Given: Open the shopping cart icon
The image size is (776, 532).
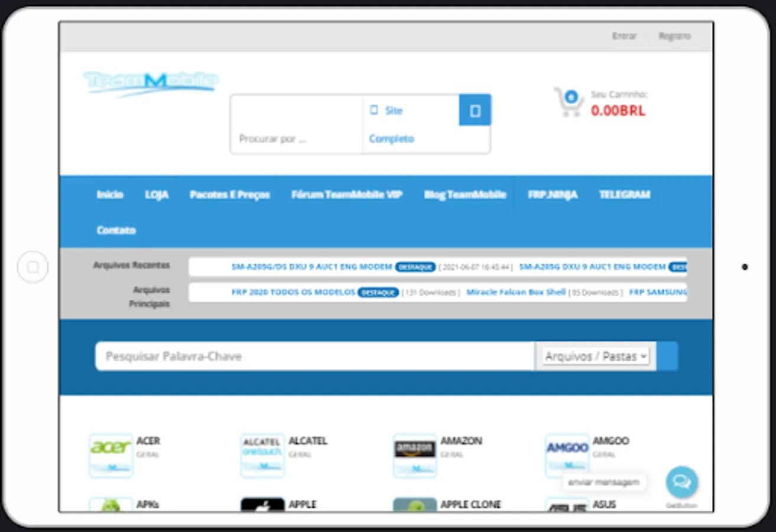Looking at the screenshot, I should coord(569,103).
